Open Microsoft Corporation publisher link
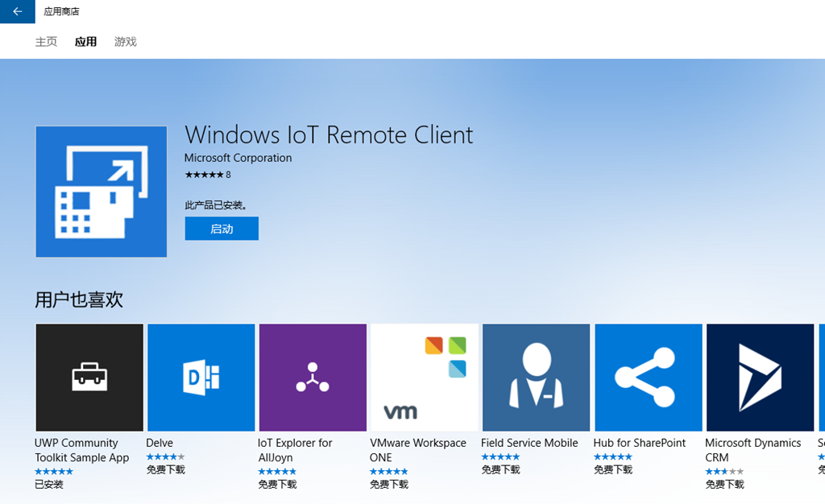825x504 pixels. [x=238, y=158]
